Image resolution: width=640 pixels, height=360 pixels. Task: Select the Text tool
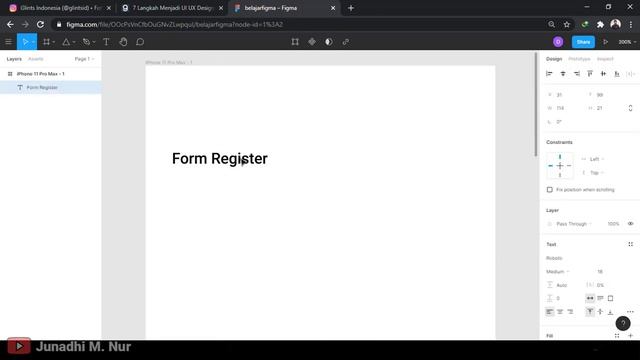pos(106,42)
